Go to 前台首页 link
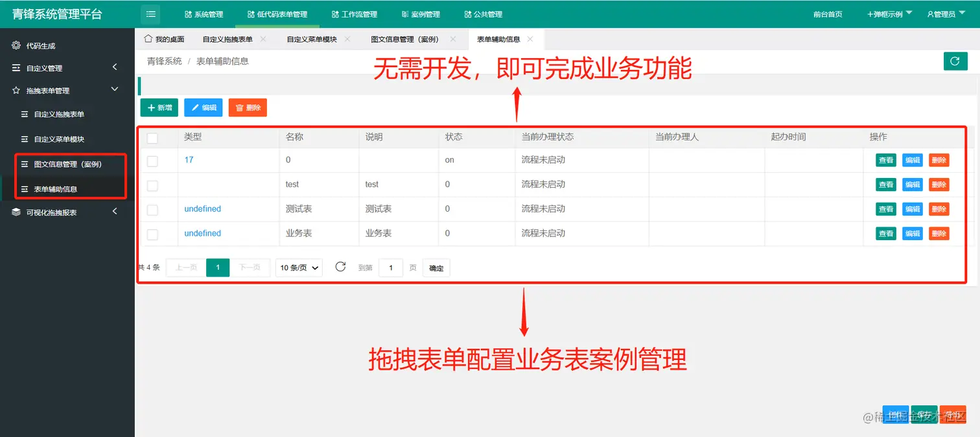This screenshot has height=437, width=980. point(828,14)
